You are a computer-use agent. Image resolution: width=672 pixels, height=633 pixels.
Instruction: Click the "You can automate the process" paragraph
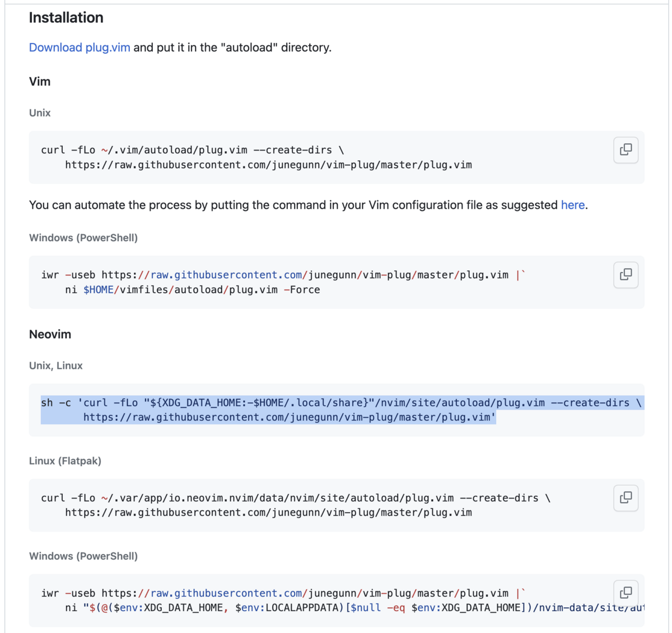click(309, 205)
